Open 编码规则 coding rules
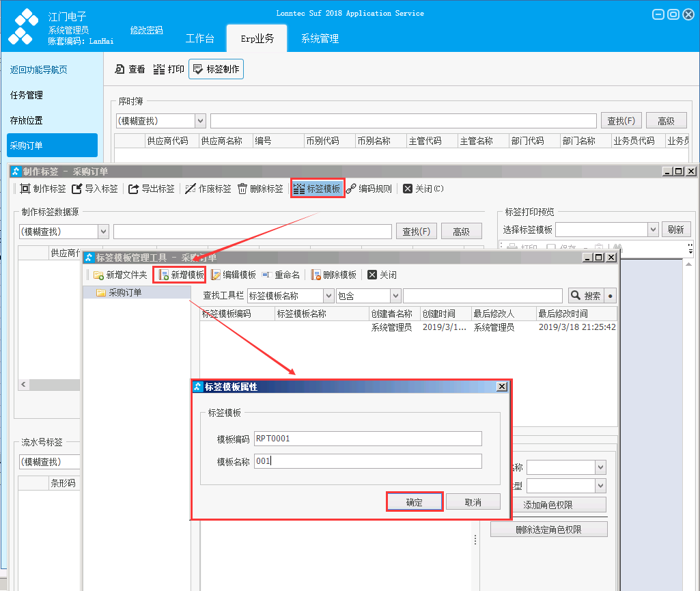700x591 pixels. 369,189
